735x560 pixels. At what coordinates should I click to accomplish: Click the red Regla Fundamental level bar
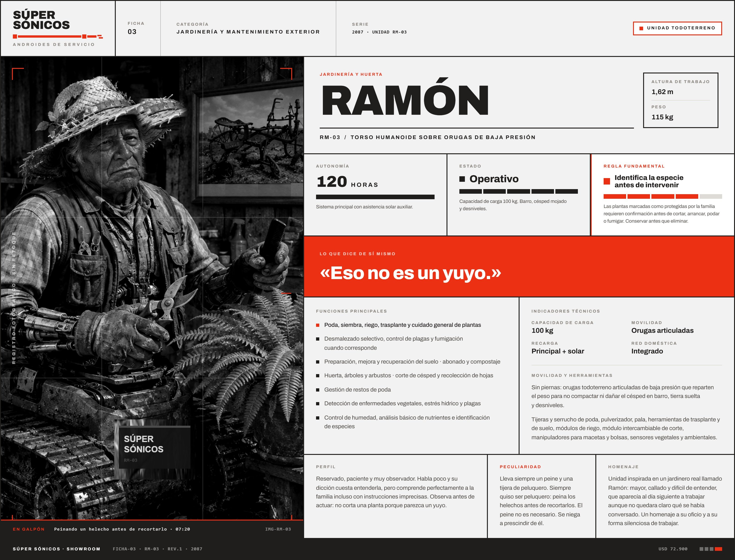662,197
